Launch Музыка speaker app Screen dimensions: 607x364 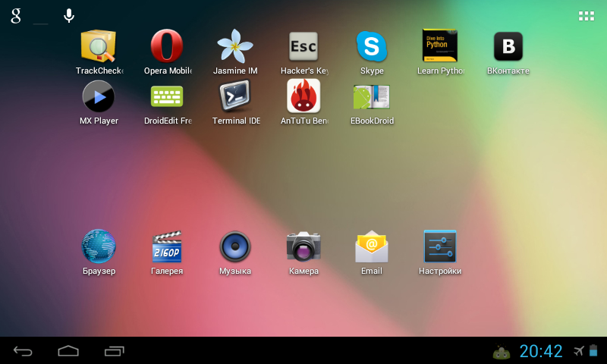(x=235, y=246)
